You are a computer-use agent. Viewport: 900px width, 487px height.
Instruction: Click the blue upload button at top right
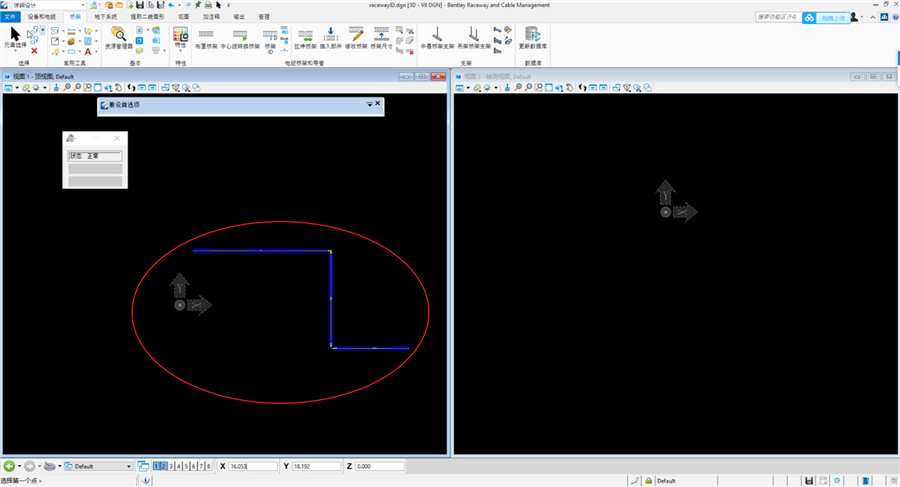[x=832, y=17]
